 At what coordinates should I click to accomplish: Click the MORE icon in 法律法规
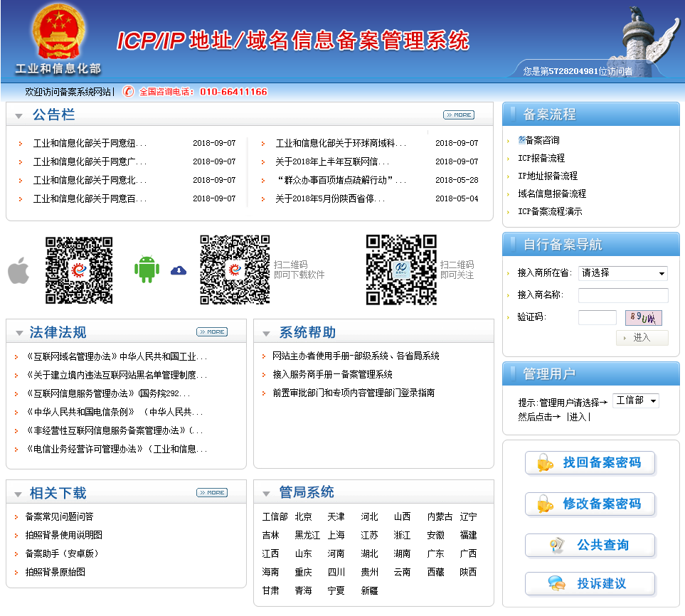[x=212, y=332]
